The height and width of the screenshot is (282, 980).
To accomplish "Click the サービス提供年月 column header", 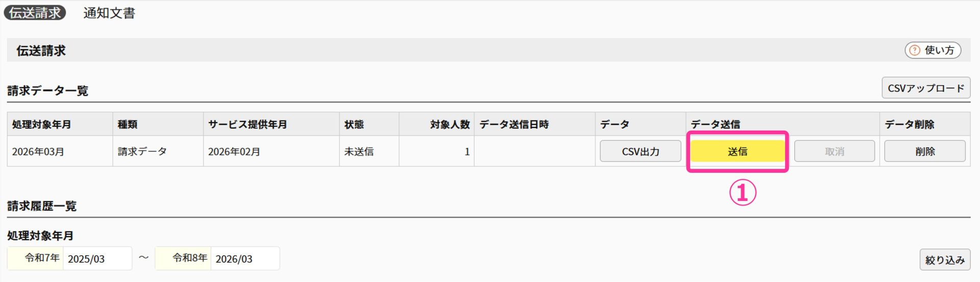I will pyautogui.click(x=248, y=124).
